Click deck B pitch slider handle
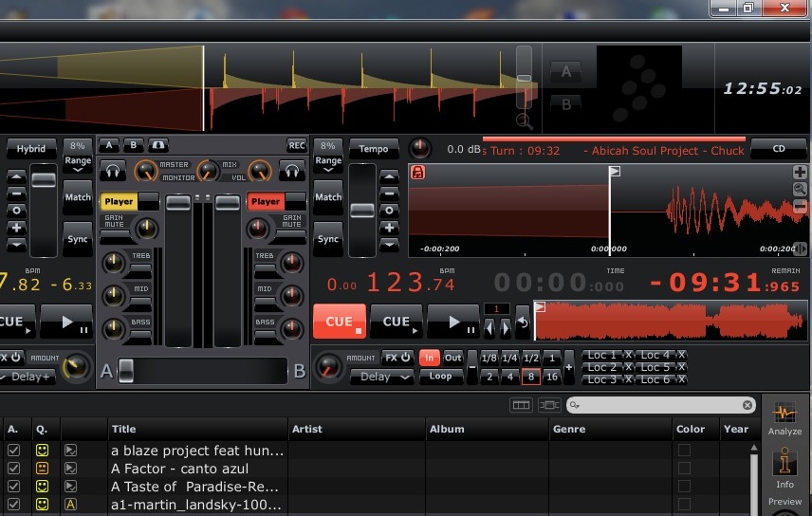 pyautogui.click(x=362, y=211)
